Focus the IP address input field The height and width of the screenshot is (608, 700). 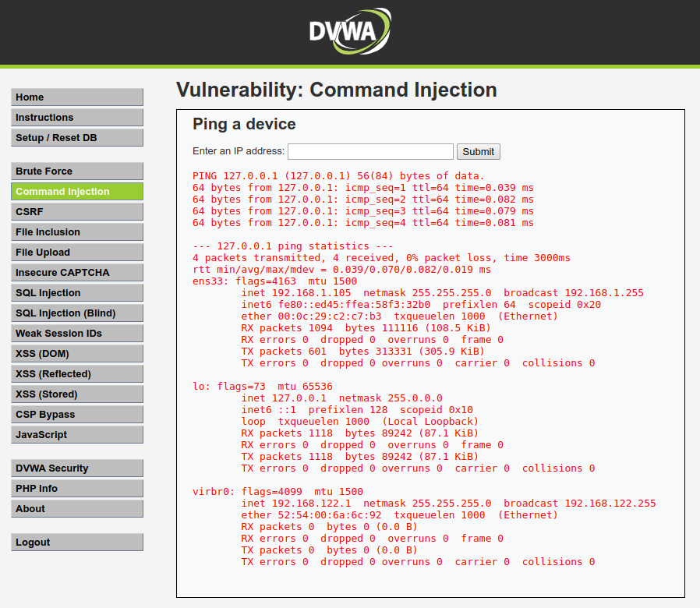pos(370,152)
